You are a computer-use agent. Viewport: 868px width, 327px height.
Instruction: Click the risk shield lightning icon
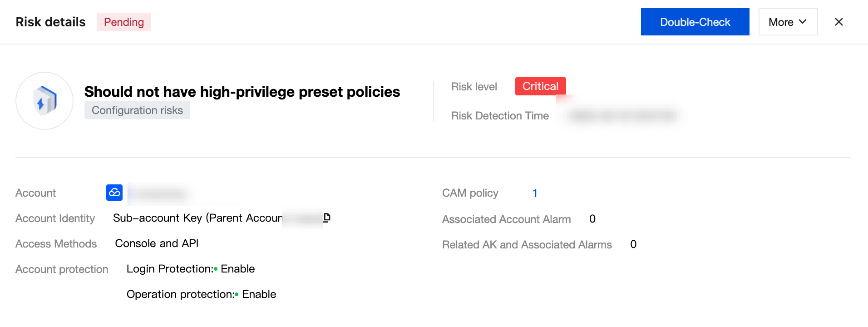coord(44,101)
